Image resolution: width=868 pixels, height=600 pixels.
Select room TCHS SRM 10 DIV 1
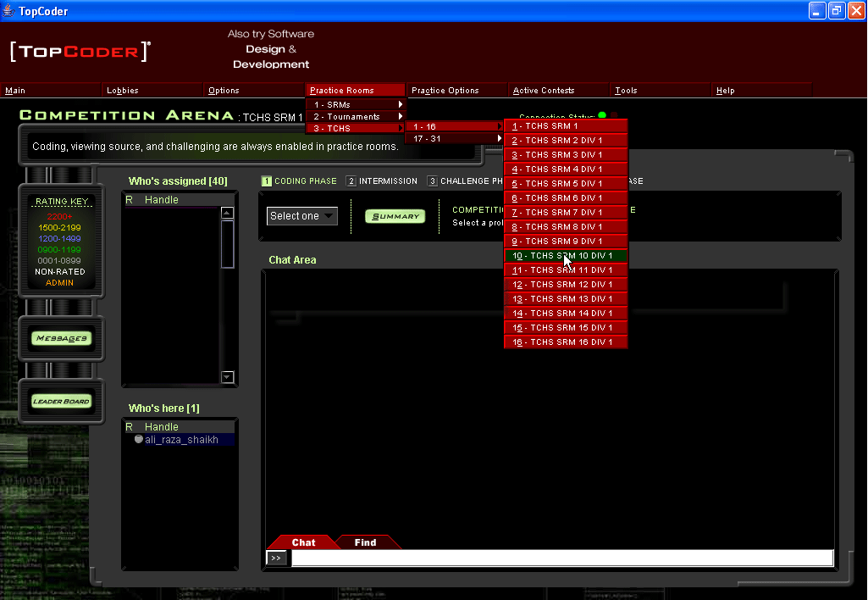pyautogui.click(x=566, y=256)
